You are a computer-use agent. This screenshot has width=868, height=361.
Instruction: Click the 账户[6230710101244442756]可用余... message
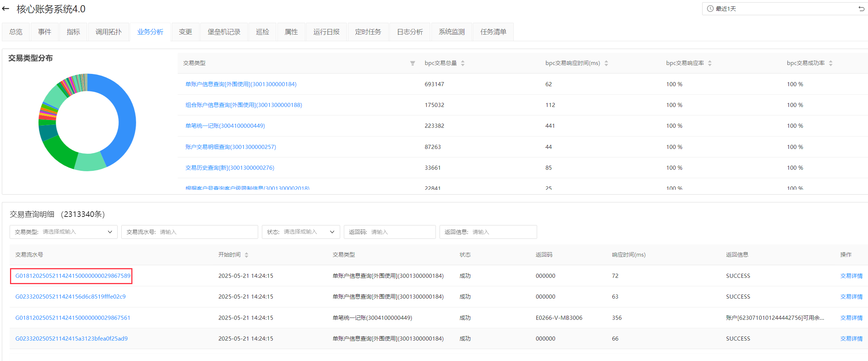pyautogui.click(x=775, y=318)
